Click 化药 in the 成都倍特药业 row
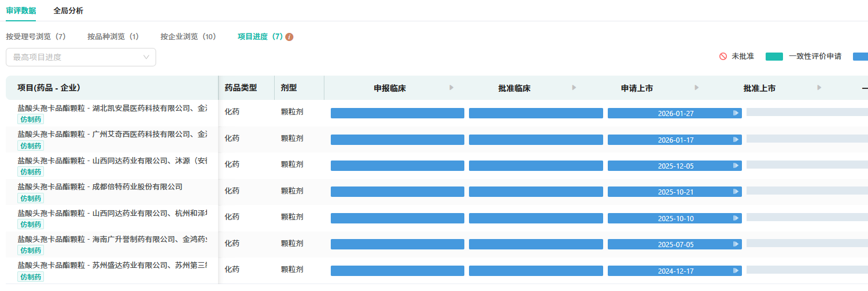The image size is (868, 291). (232, 191)
